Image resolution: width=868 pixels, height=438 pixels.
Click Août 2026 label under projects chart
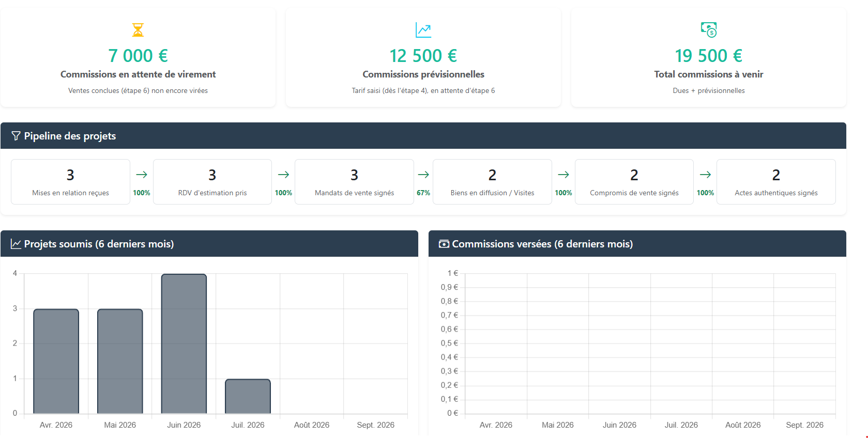coord(312,425)
